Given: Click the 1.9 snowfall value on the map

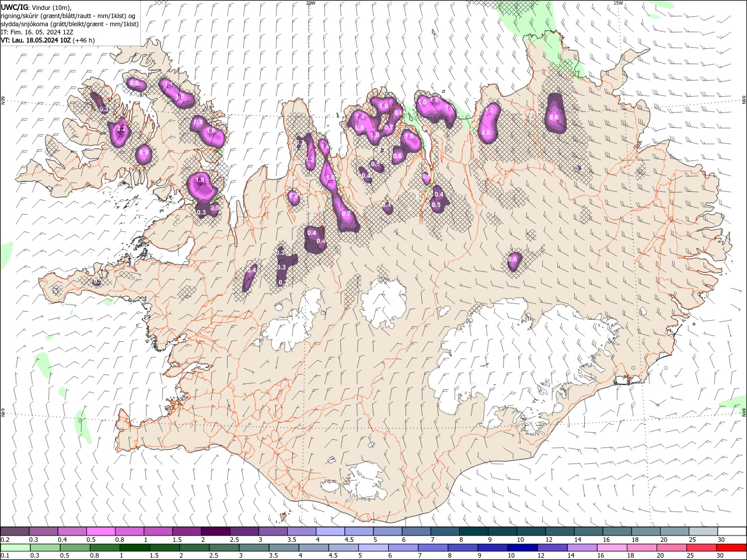Looking at the screenshot, I should [200, 180].
